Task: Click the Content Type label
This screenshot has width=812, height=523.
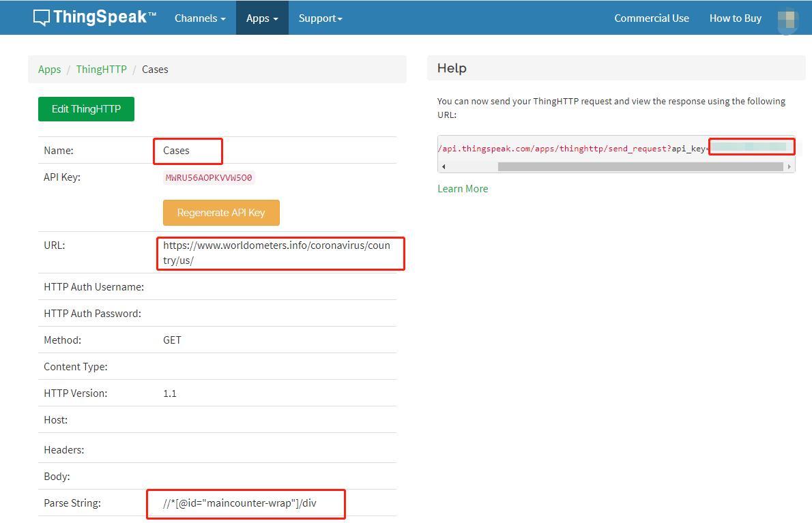Action: [x=76, y=367]
